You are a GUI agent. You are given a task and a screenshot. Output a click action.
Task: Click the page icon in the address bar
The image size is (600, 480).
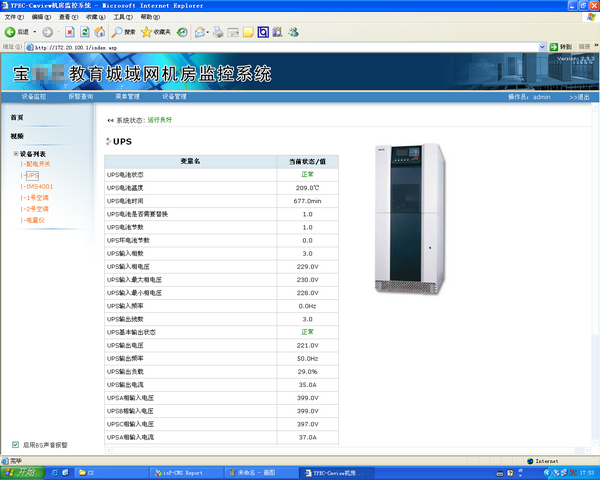[29, 47]
